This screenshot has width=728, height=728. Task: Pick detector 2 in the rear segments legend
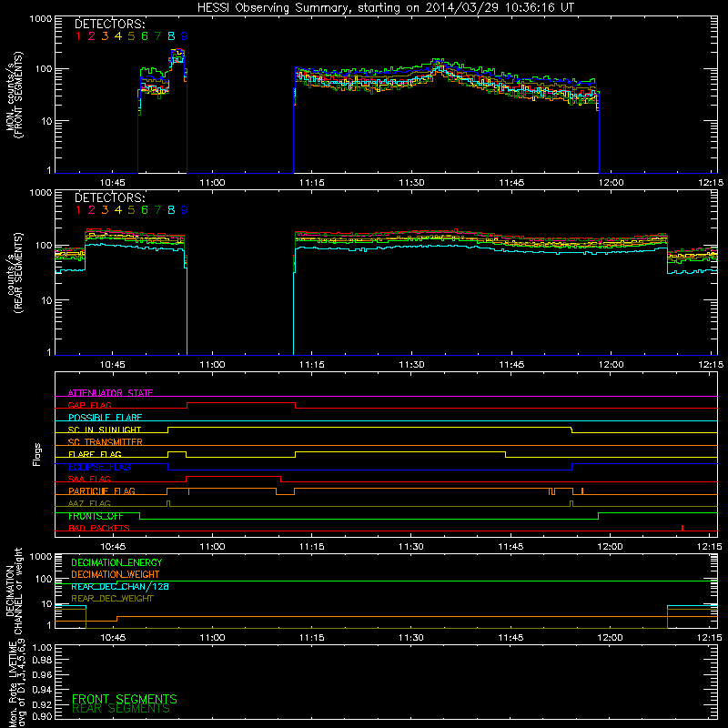(92, 210)
